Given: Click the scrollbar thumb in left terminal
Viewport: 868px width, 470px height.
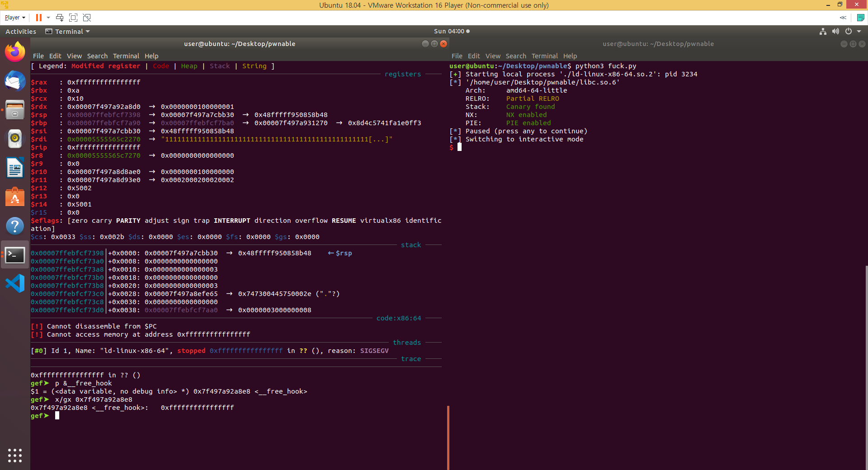Looking at the screenshot, I should pos(448,437).
